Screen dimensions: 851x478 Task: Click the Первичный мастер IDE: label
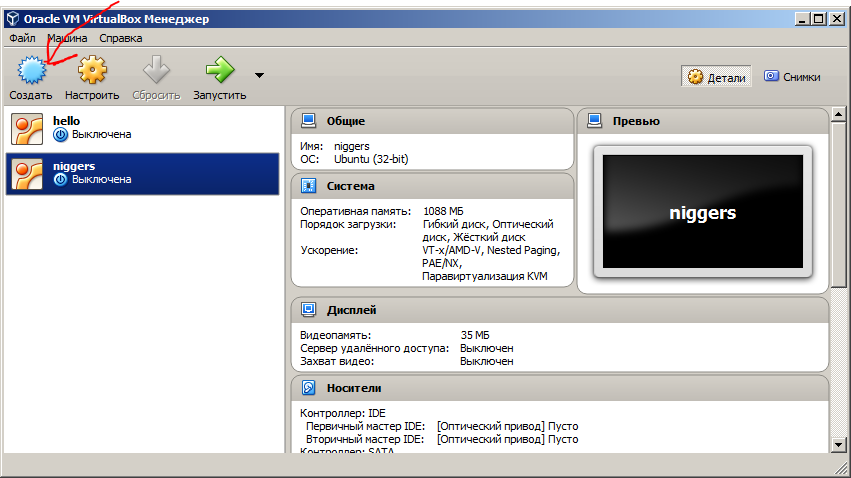coord(365,426)
